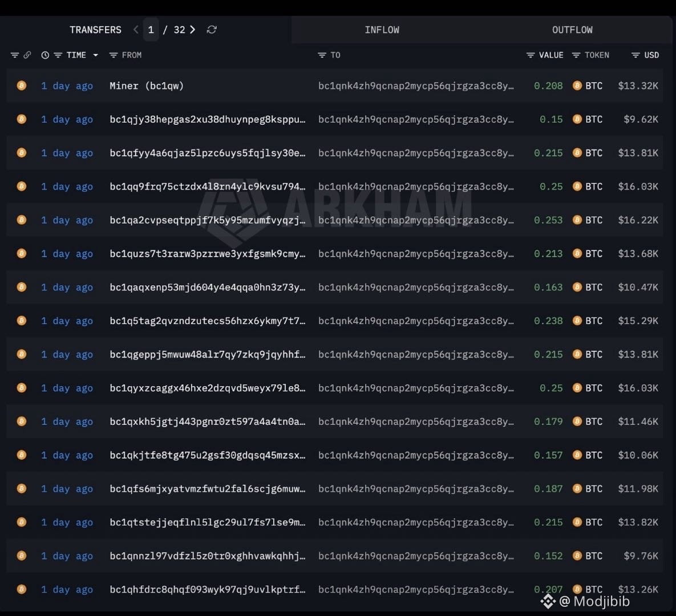Viewport: 676px width, 616px height.
Task: Click the total pages number 32
Action: [179, 30]
